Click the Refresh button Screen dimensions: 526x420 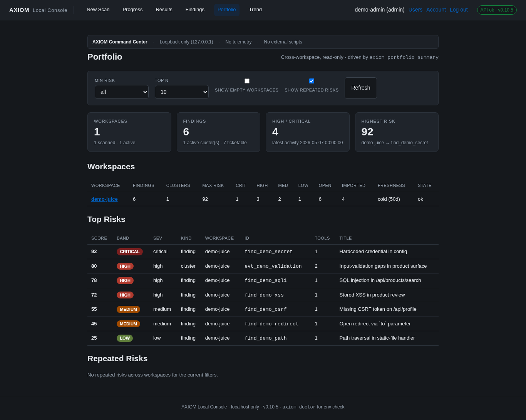click(361, 88)
